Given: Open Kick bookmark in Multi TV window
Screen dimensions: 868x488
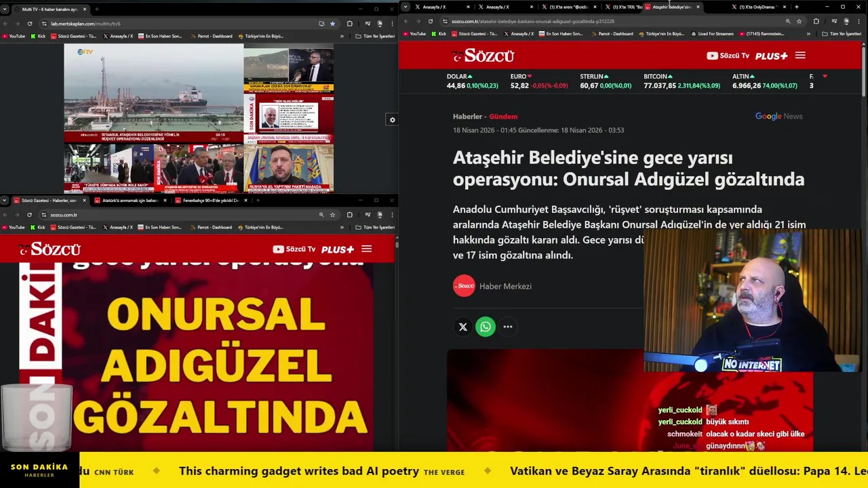Looking at the screenshot, I should pyautogui.click(x=38, y=36).
